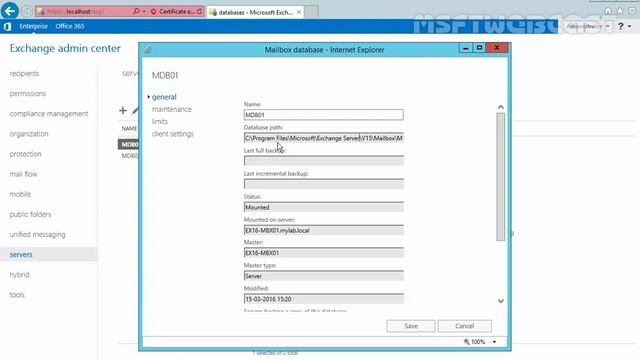This screenshot has height=360, width=640.
Task: Open compliance management page
Action: tap(49, 113)
